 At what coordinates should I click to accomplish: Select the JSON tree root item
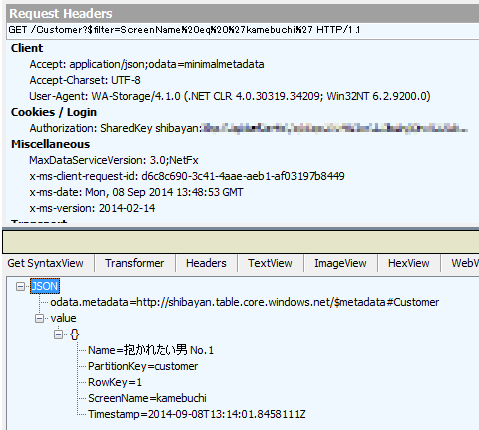click(x=45, y=286)
